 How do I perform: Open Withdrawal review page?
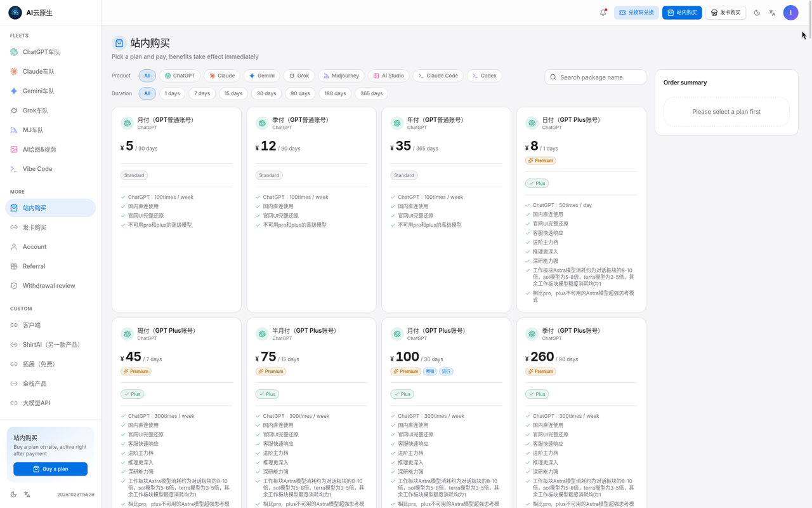(x=51, y=286)
